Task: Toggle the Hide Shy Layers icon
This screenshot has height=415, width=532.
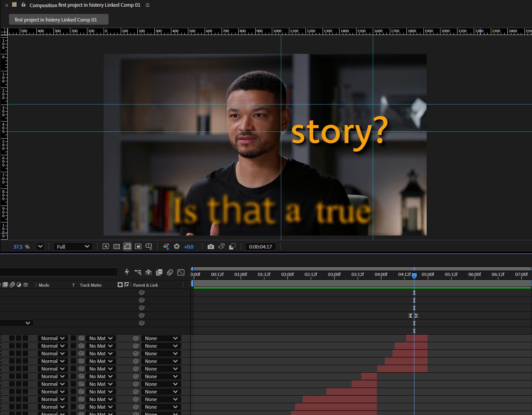Action: tap(148, 272)
